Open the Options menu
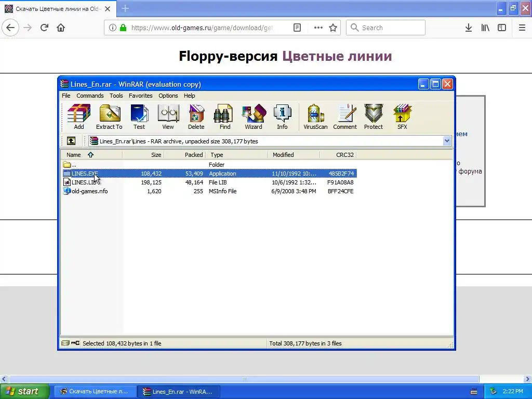This screenshot has height=399, width=532. click(x=168, y=96)
